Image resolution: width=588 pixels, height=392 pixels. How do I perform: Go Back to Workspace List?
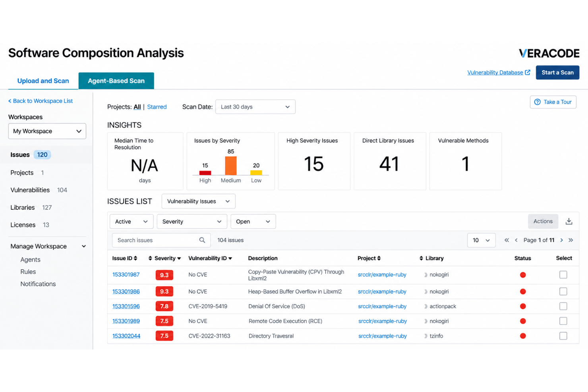pos(41,101)
